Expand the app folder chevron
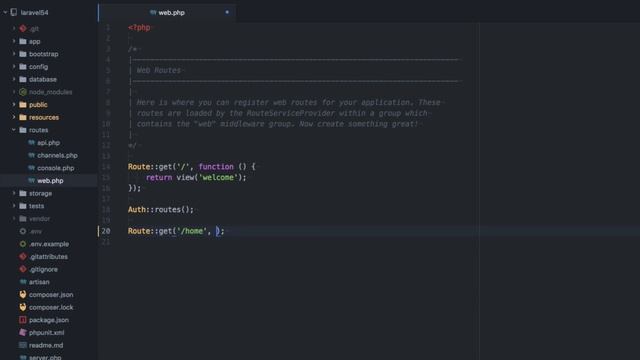This screenshot has height=360, width=640. pyautogui.click(x=14, y=41)
